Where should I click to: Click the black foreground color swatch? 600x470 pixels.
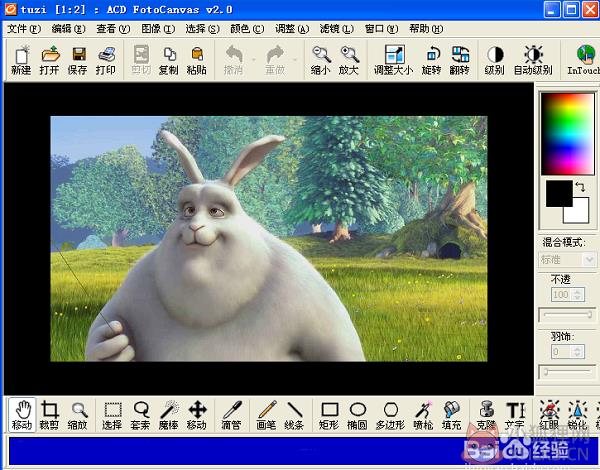click(559, 194)
